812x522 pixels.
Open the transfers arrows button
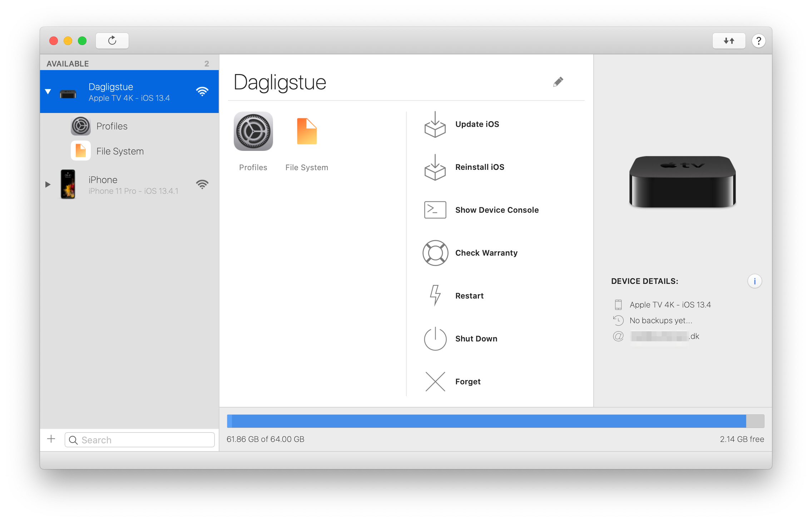[x=729, y=41]
